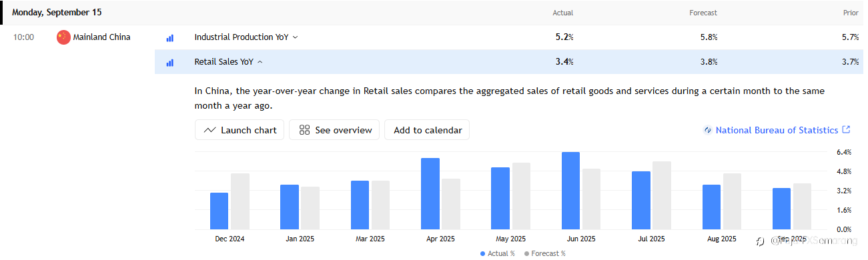Click the external link icon after National Bureau of Statistics
This screenshot has width=868, height=260.
coord(847,130)
